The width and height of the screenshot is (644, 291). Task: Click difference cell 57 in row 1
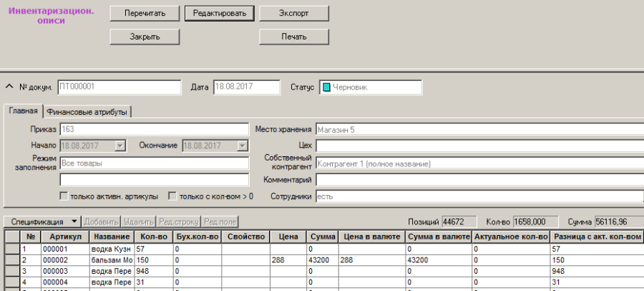[x=597, y=249]
